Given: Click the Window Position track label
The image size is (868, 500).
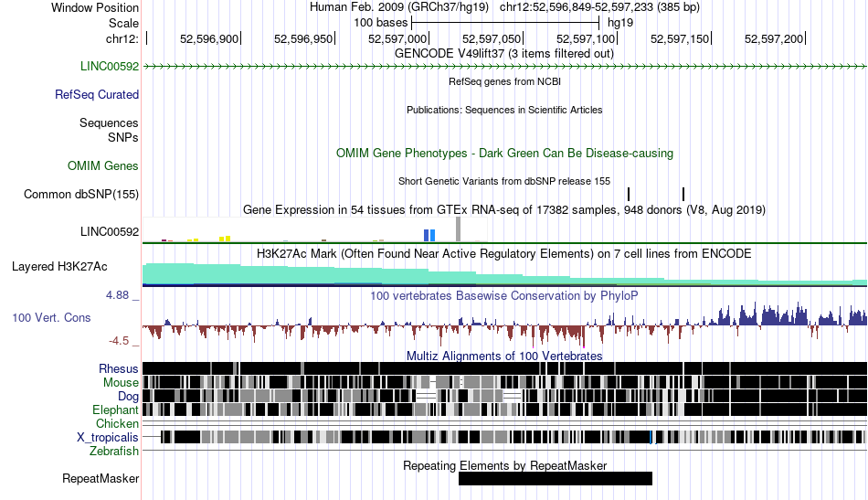Looking at the screenshot, I should (95, 7).
